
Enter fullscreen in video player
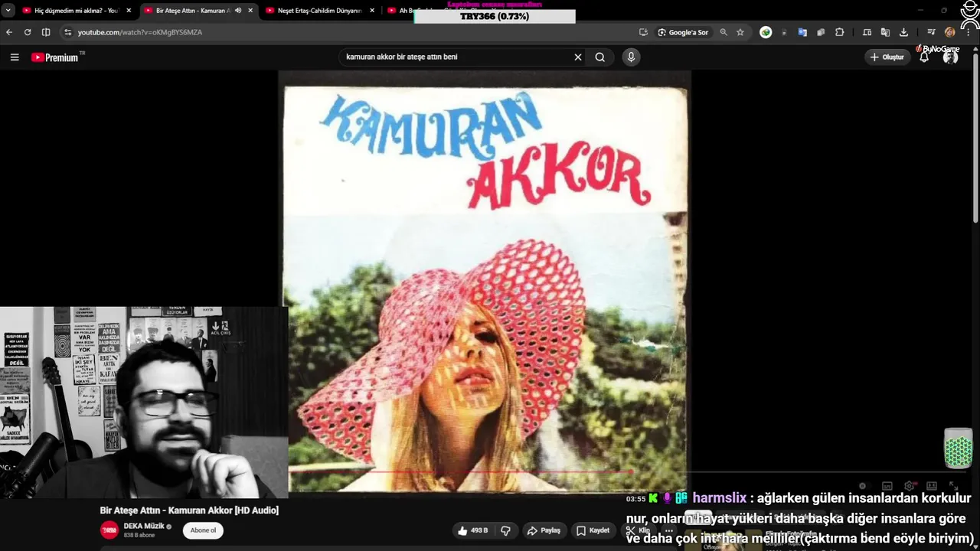pos(954,486)
